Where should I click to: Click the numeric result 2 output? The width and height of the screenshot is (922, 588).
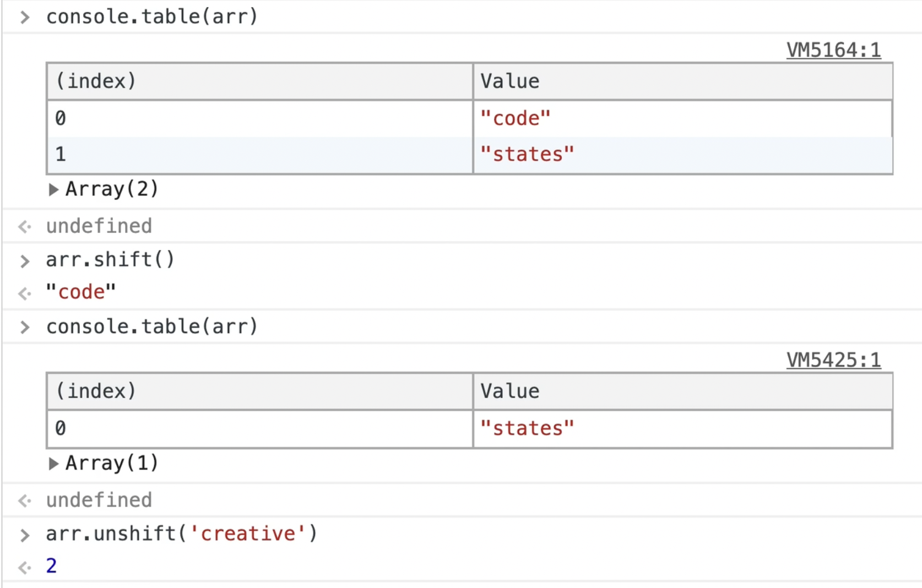[x=51, y=566]
